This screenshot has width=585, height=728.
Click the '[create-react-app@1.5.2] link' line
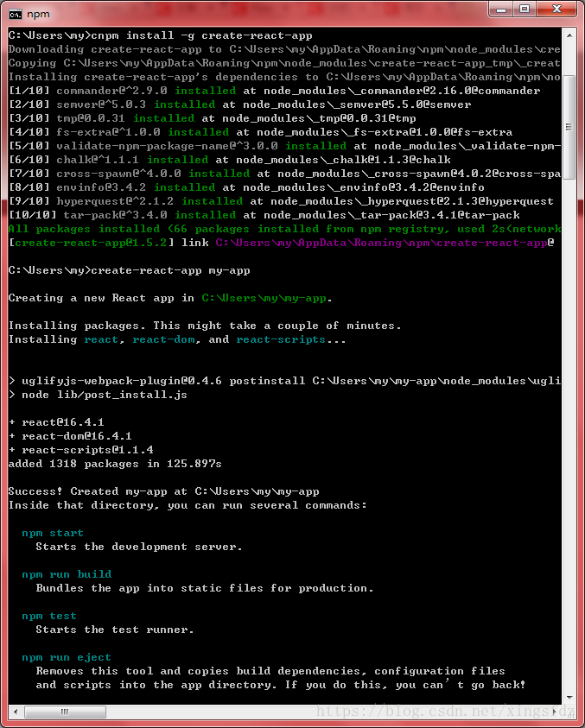(x=281, y=243)
